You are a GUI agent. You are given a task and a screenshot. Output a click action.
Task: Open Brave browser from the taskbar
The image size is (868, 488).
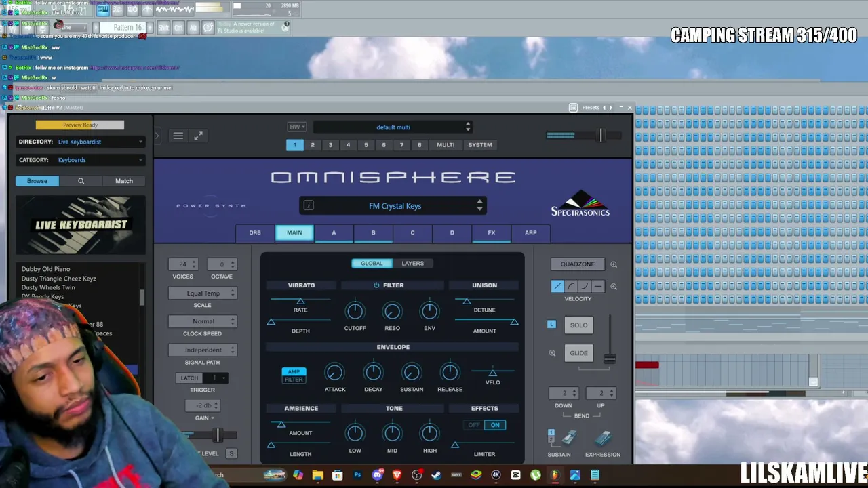(397, 475)
